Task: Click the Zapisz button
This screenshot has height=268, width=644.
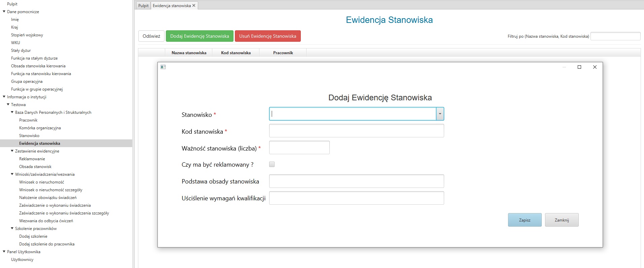Action: pyautogui.click(x=525, y=220)
